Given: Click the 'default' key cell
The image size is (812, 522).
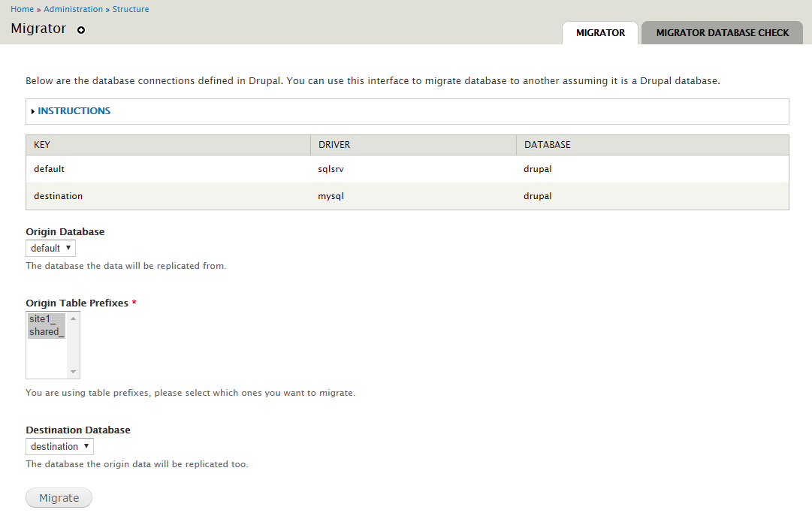Looking at the screenshot, I should (x=168, y=169).
